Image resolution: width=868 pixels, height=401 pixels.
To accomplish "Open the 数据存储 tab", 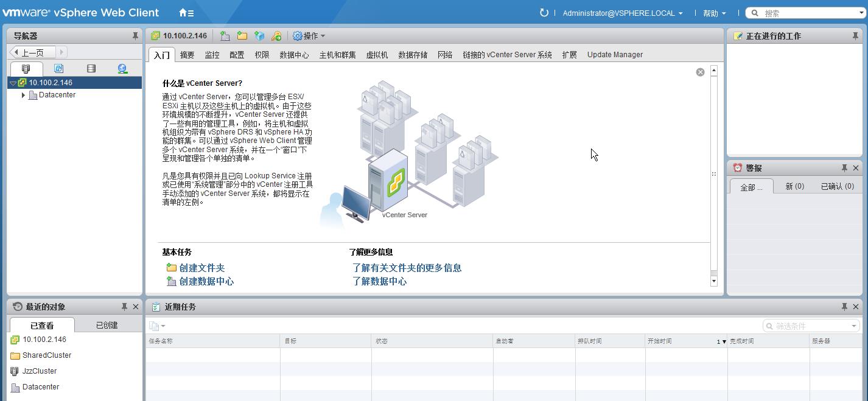I will click(413, 55).
